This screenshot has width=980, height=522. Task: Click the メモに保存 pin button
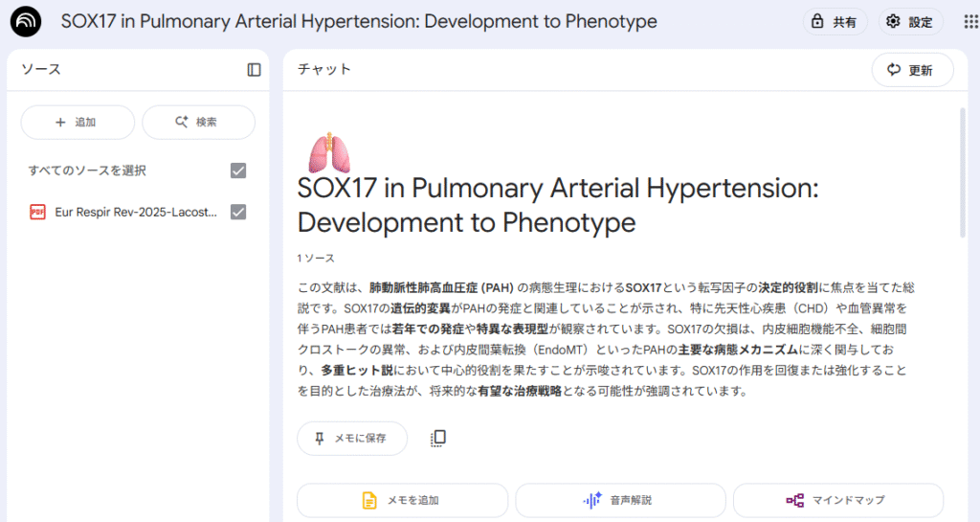pos(351,438)
